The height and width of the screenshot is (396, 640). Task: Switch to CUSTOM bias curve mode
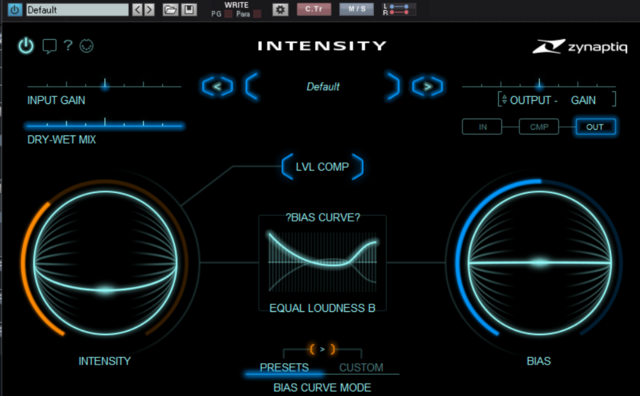pos(361,367)
